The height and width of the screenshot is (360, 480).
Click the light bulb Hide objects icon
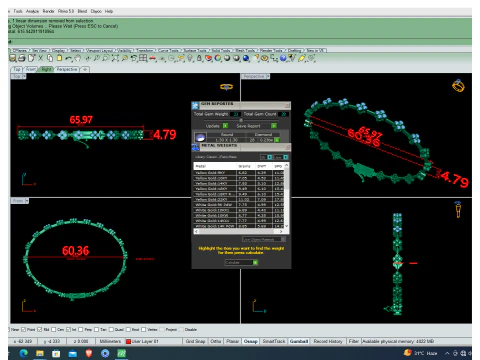190,58
